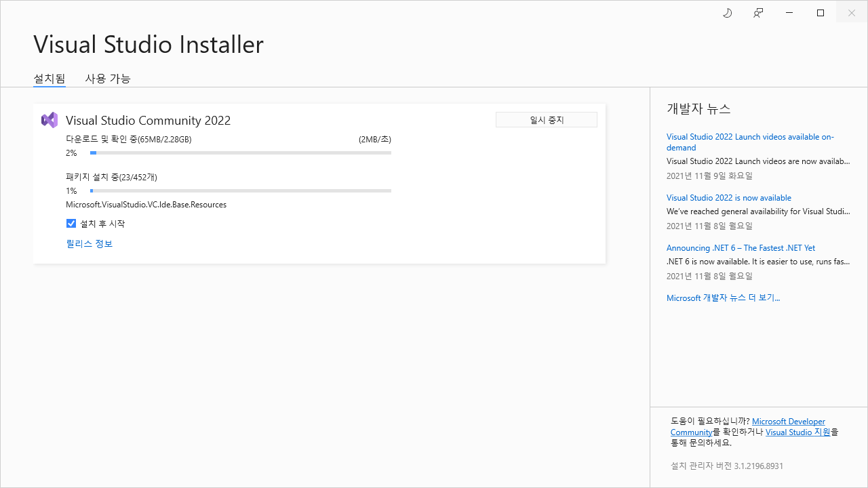Click the 패키지 설치 중(23/452개) status text
Viewport: 868px width, 488px height.
click(111, 178)
